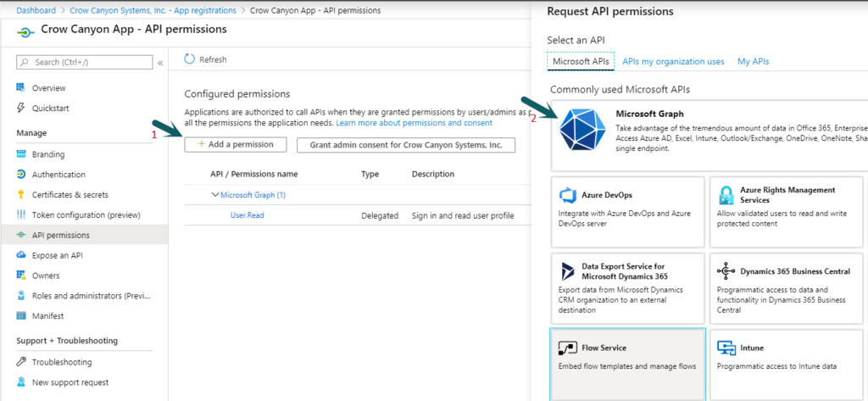Open Learn more about permissions and consent link

414,122
